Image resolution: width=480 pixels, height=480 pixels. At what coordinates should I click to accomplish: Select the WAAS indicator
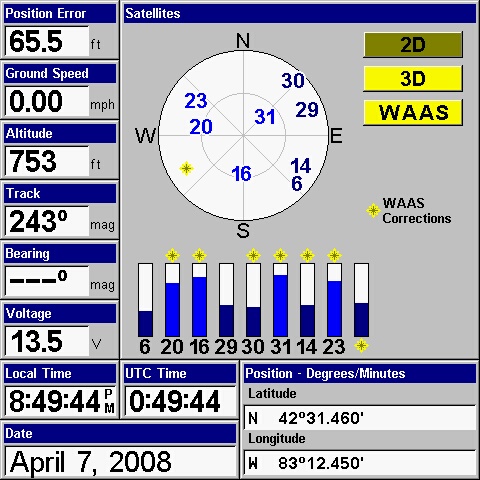point(413,112)
